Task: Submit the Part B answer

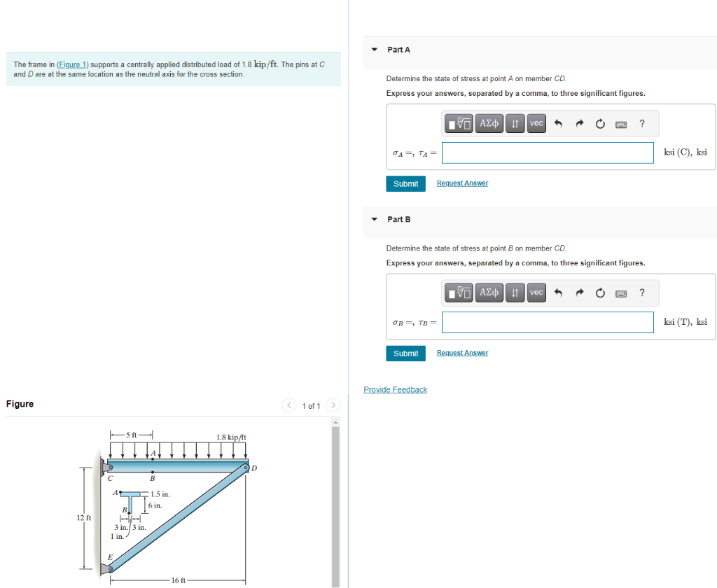Action: (x=405, y=353)
